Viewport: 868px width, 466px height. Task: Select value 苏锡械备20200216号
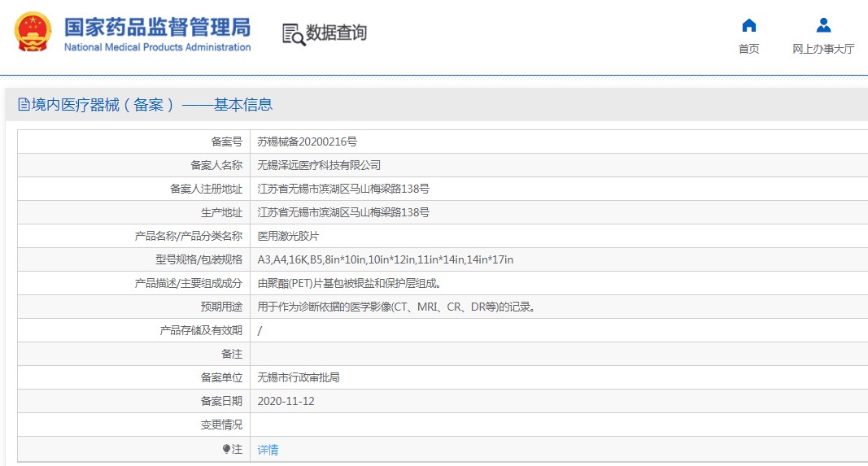[308, 142]
